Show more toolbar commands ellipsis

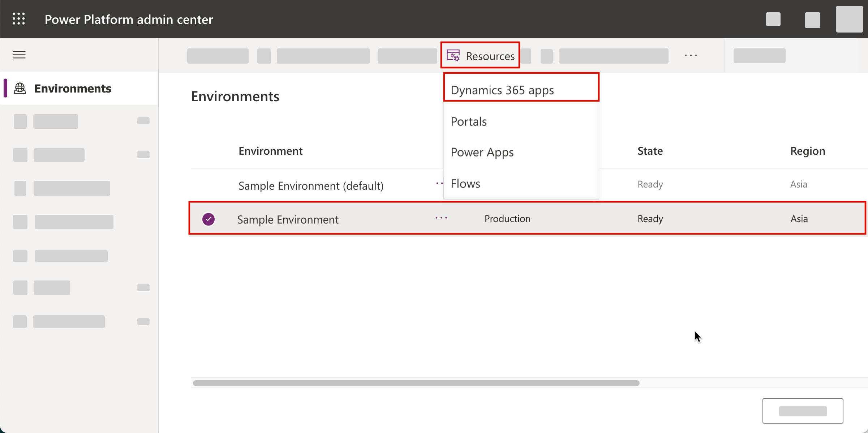[x=691, y=56]
